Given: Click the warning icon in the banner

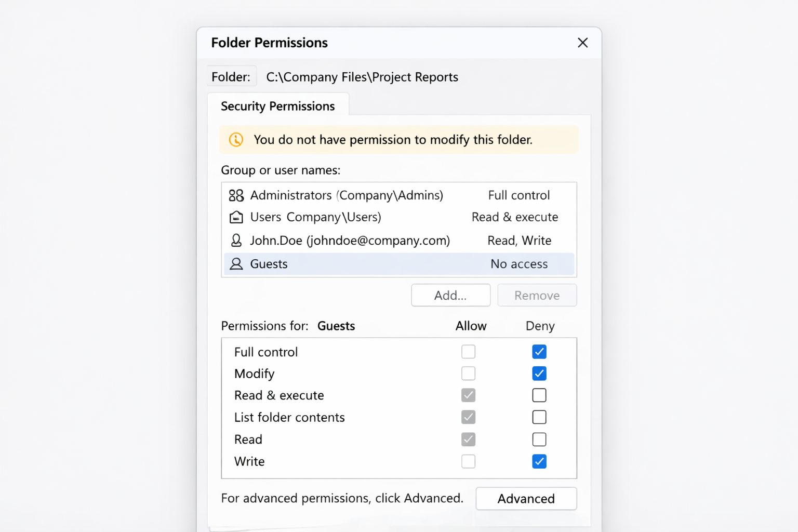Looking at the screenshot, I should coord(236,140).
